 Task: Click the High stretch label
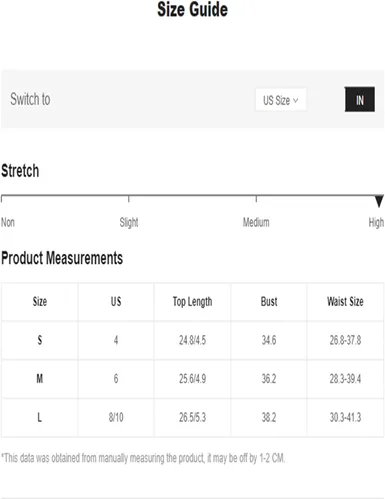pos(376,222)
